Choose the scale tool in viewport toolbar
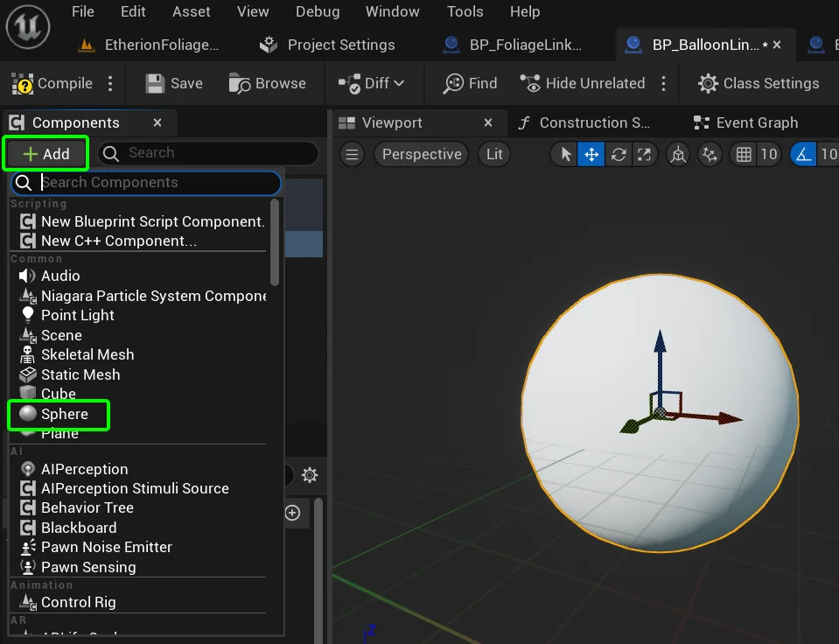 [645, 155]
